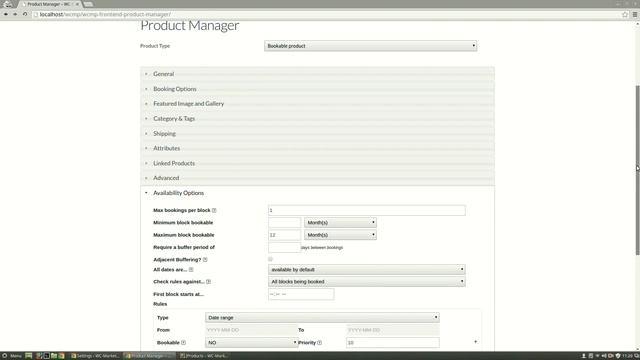Expand the Category & Tags section
This screenshot has height=360, width=640.
coord(318,119)
